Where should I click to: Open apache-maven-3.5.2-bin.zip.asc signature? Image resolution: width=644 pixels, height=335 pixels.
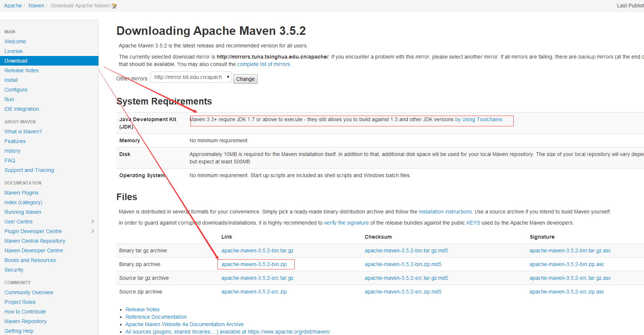567,264
